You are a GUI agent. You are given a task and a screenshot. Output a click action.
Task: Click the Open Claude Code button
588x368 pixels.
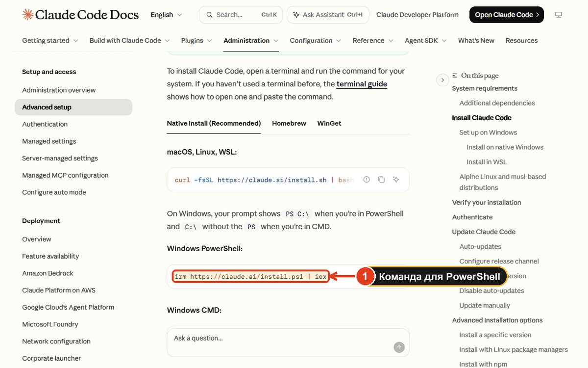507,15
